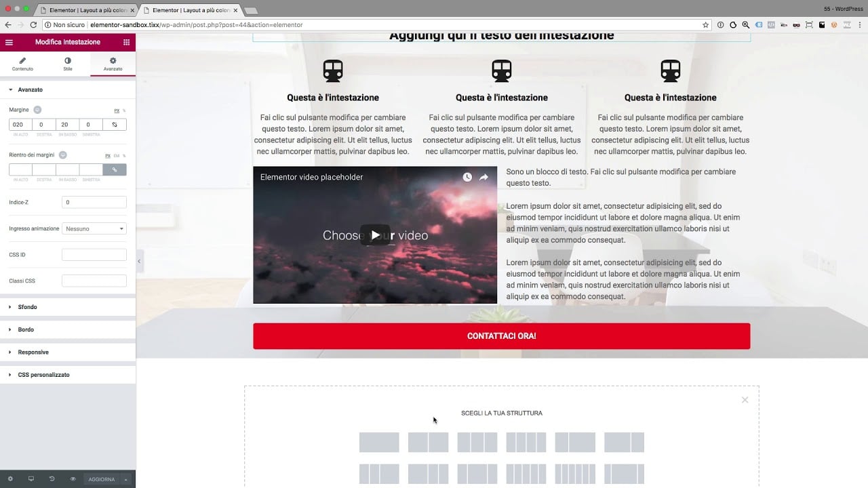The width and height of the screenshot is (868, 488).
Task: Toggle linked values for Margine
Action: point(114,125)
